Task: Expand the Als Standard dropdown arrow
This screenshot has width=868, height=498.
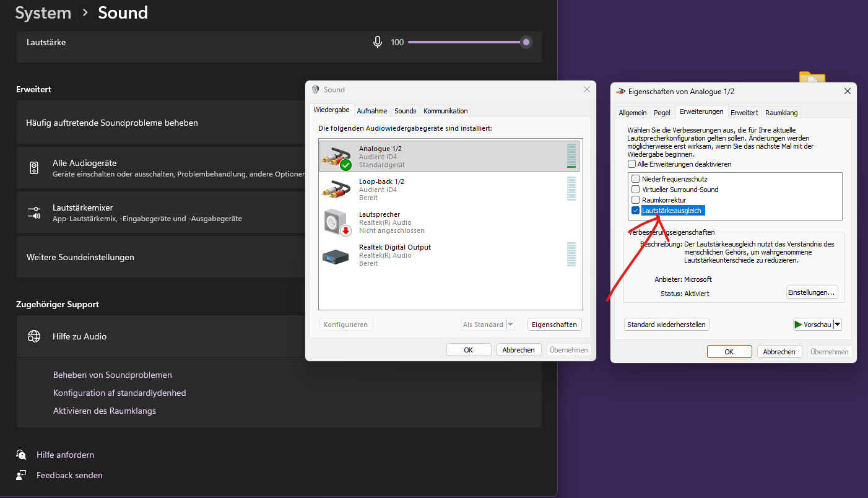Action: point(510,325)
